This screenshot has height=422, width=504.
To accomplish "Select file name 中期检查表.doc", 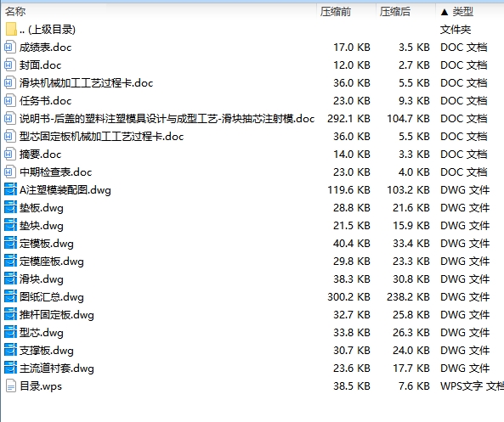I will coord(55,172).
